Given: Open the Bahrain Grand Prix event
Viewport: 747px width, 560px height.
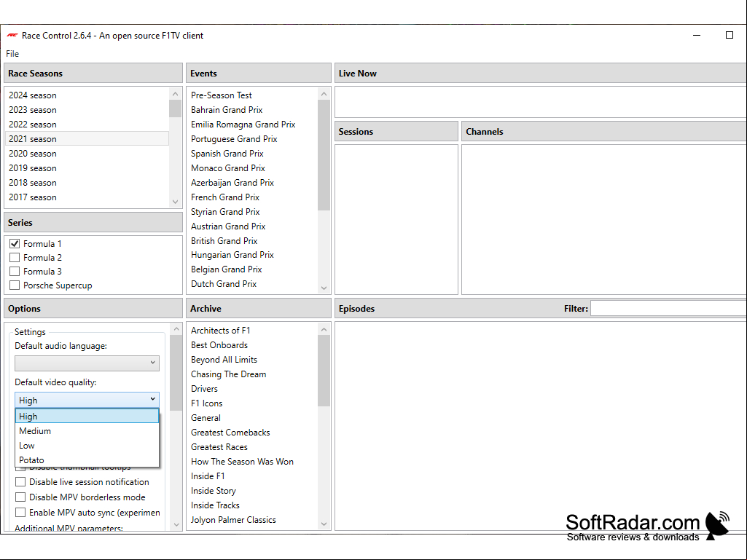Looking at the screenshot, I should pyautogui.click(x=252, y=110).
